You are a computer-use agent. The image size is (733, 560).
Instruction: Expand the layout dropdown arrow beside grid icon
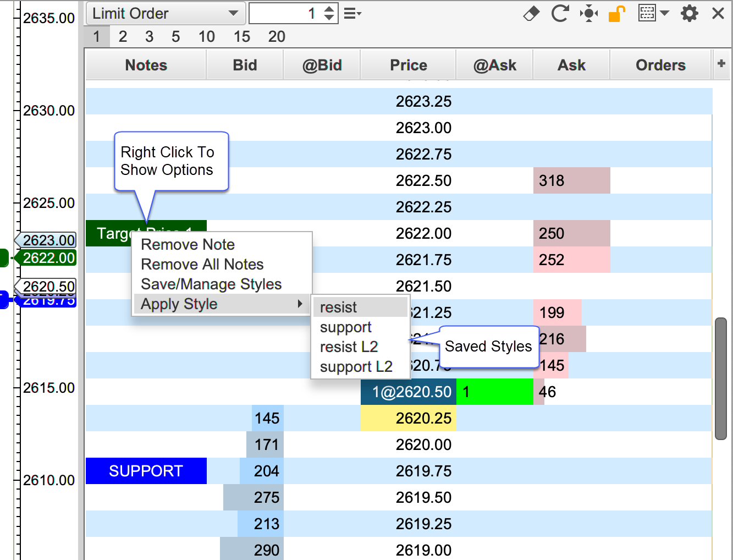click(x=665, y=13)
